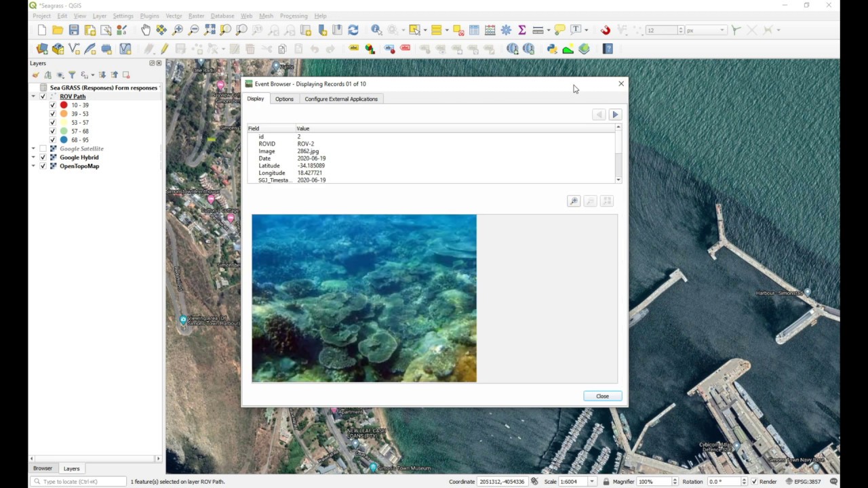Toggle map tips speech bubble icon
Screen dimensions: 868x488
tap(559, 30)
